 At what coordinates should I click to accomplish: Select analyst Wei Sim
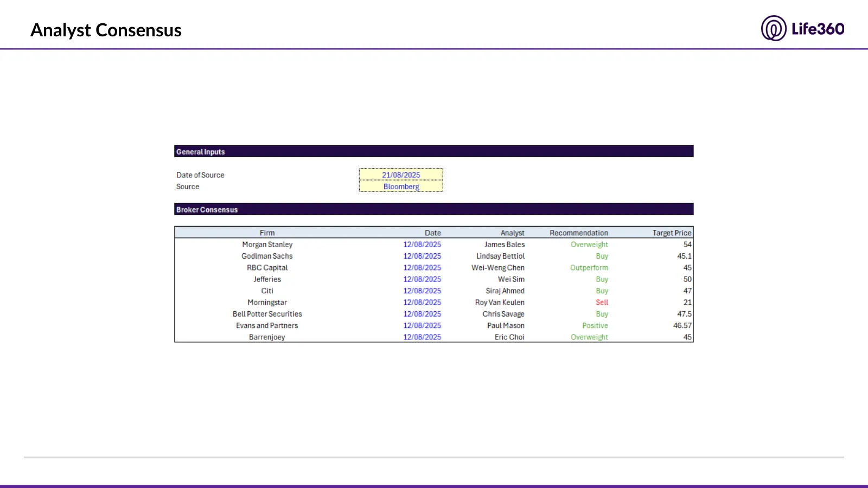point(511,279)
